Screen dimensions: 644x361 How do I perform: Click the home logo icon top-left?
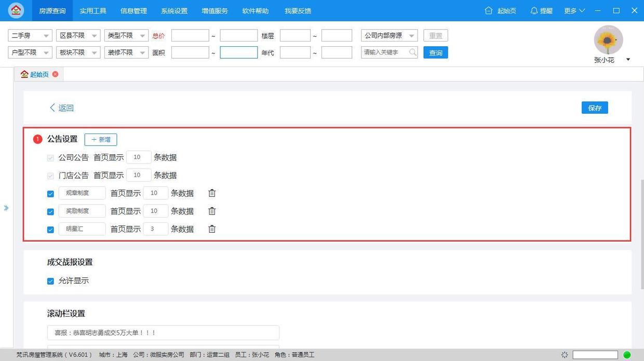point(15,10)
